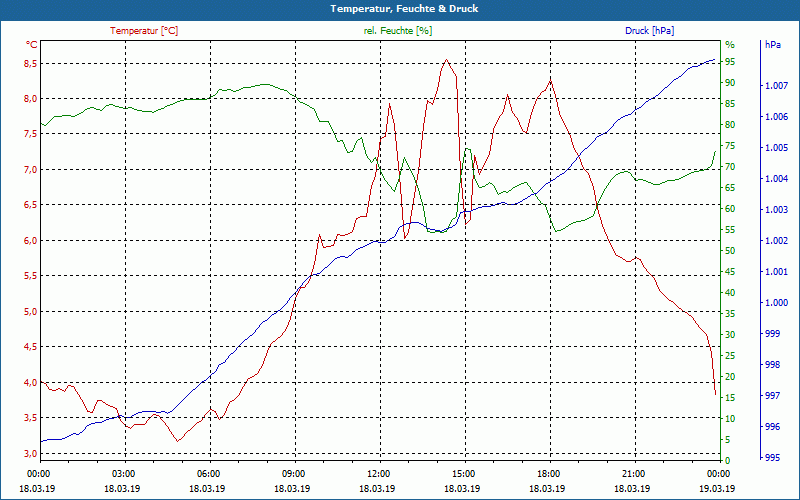This screenshot has height=500, width=800.
Task: Click the 997 pressure axis value
Action: (773, 395)
